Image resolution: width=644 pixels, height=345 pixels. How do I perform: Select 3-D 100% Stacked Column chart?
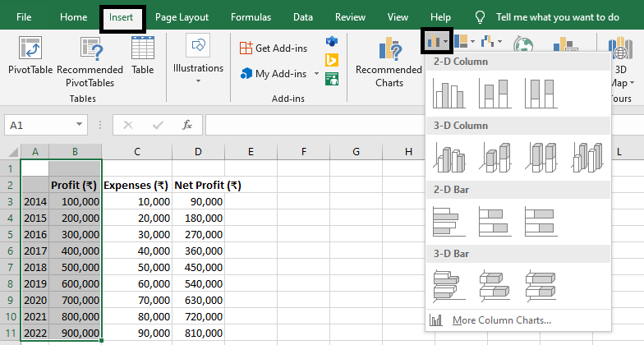tap(540, 158)
